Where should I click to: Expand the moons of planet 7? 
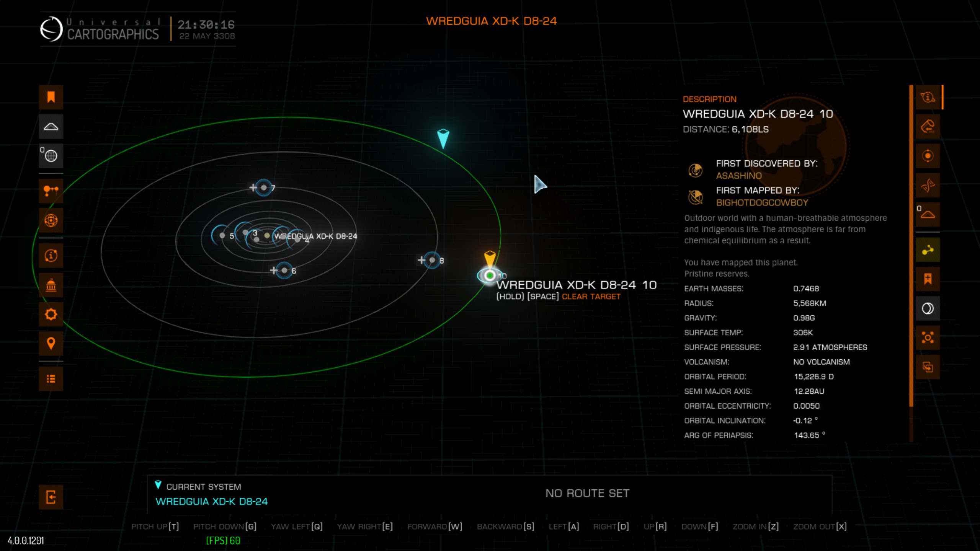point(253,187)
